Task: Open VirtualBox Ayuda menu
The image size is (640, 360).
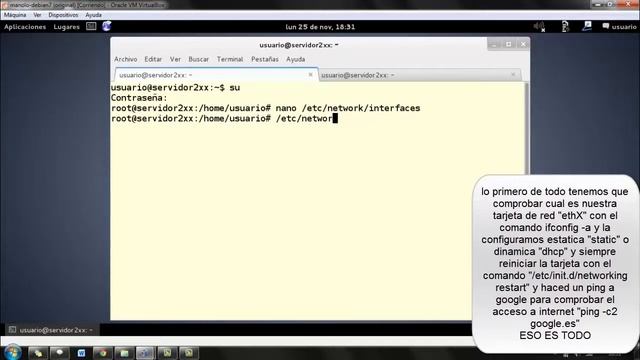Action: point(93,15)
